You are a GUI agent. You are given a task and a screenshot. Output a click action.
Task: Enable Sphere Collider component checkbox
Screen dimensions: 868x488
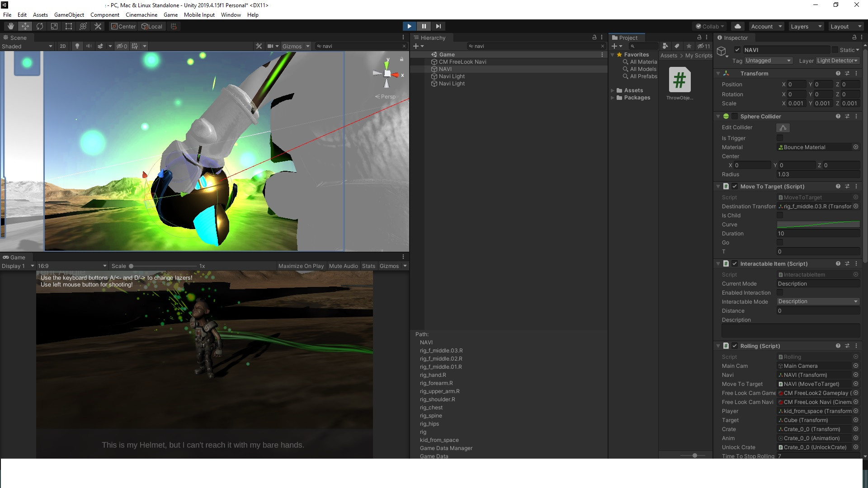(735, 117)
